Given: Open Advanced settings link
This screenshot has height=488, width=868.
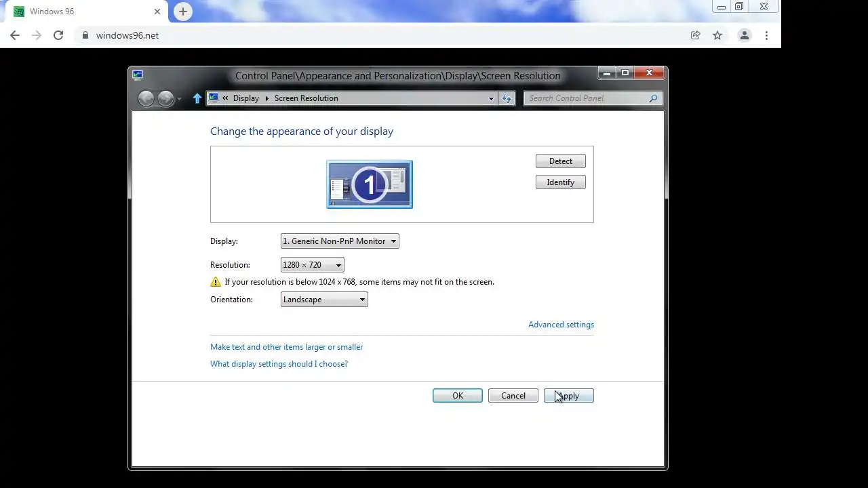Looking at the screenshot, I should coord(561,325).
